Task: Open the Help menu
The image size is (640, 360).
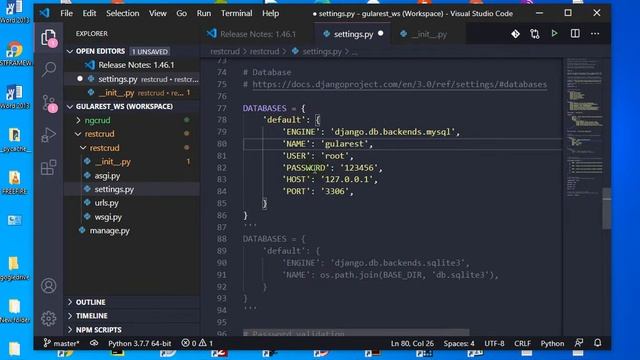Action: [271, 13]
